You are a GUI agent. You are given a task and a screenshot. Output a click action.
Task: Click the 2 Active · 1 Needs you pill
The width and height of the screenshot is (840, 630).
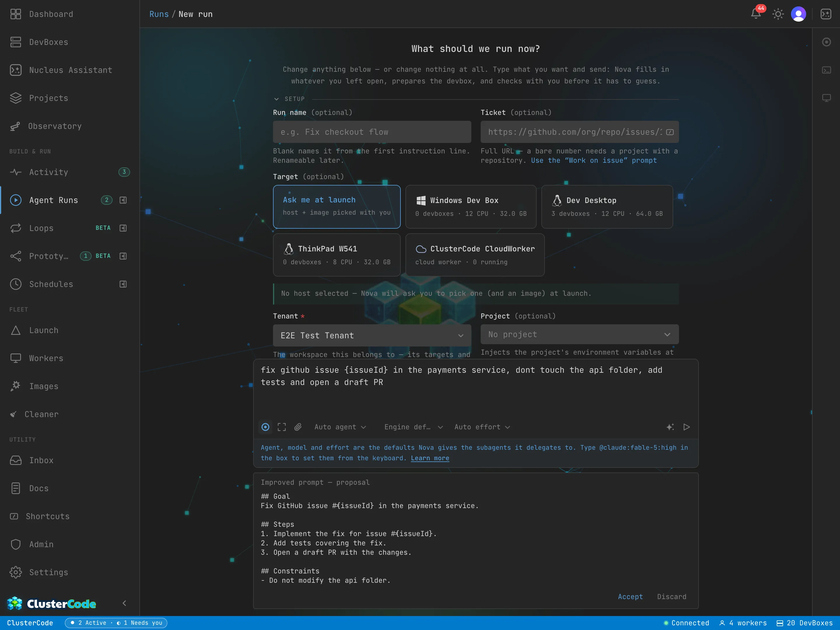tap(116, 623)
